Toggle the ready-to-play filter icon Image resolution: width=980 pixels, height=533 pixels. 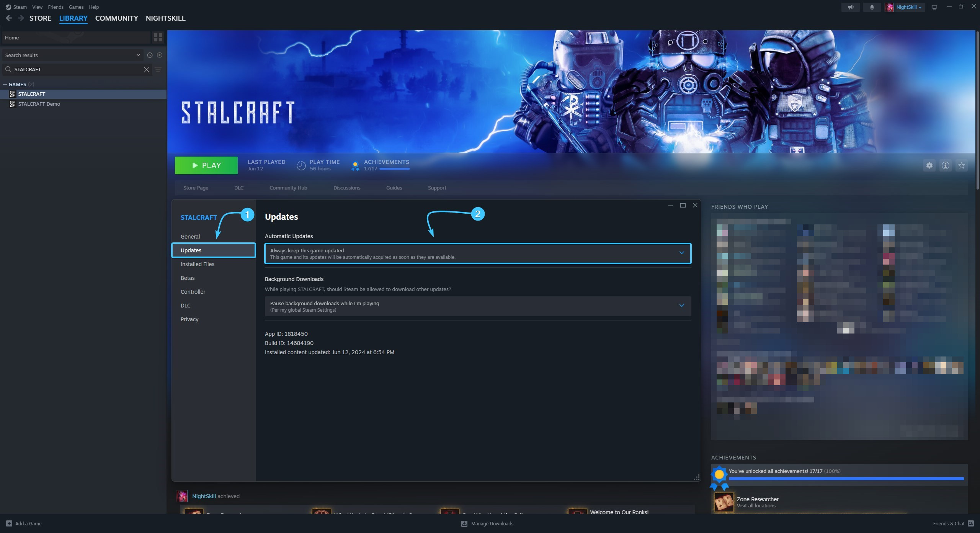pos(160,55)
